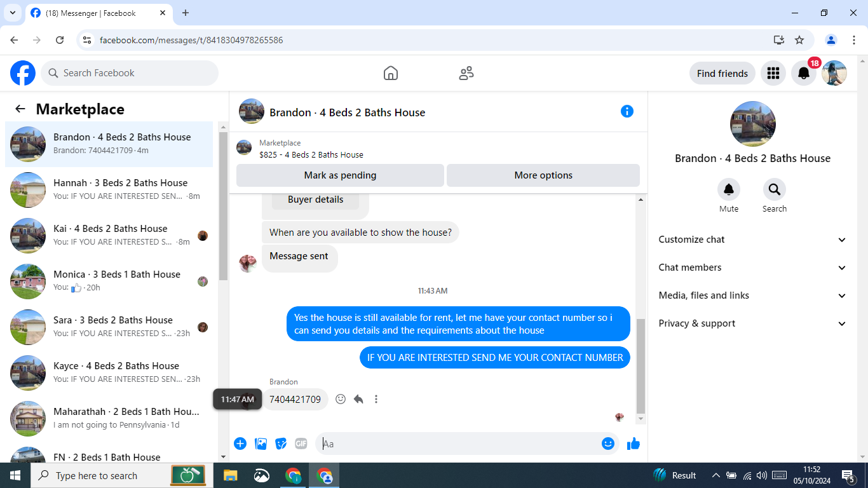Open more options for Brandon's message
The width and height of the screenshot is (868, 488).
point(376,399)
